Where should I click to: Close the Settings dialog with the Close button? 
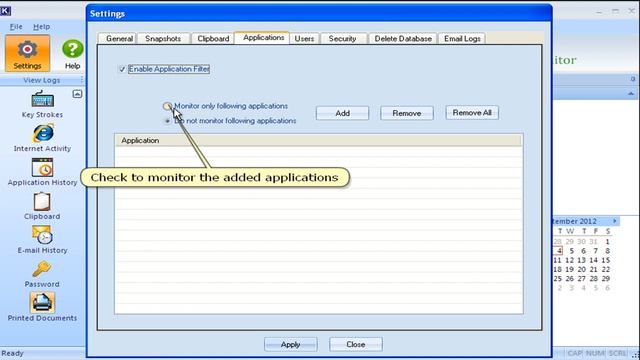356,344
